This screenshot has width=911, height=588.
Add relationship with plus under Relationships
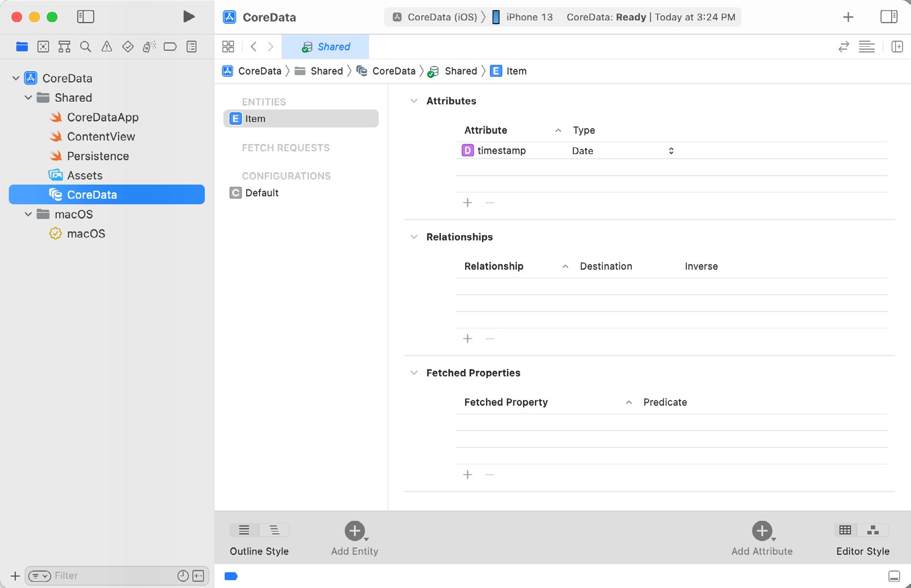click(x=467, y=339)
